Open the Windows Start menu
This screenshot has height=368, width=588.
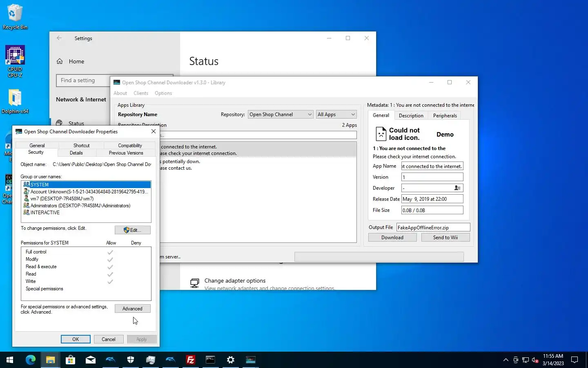(x=10, y=360)
